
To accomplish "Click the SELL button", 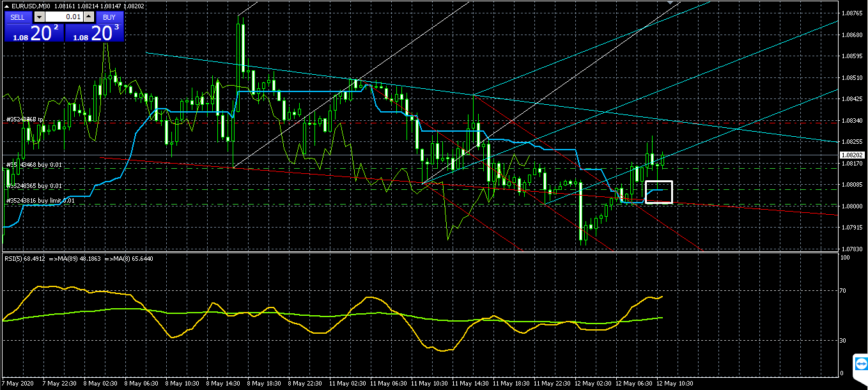I will pyautogui.click(x=18, y=17).
